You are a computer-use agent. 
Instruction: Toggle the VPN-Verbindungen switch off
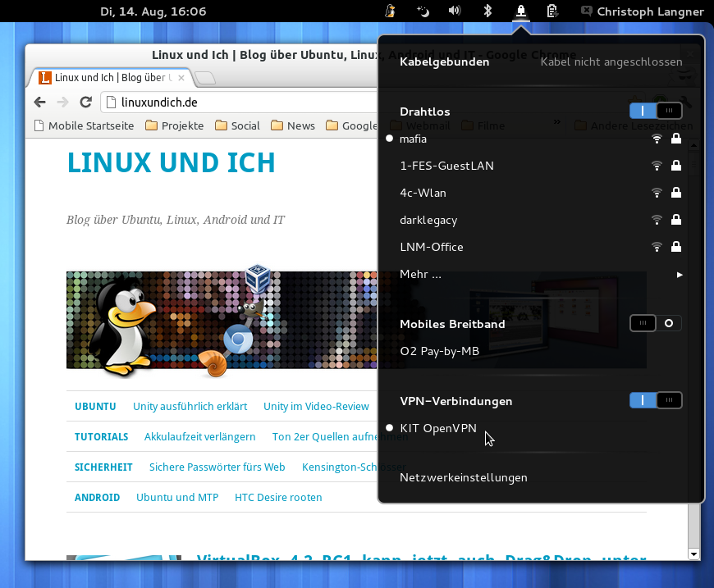pos(655,400)
